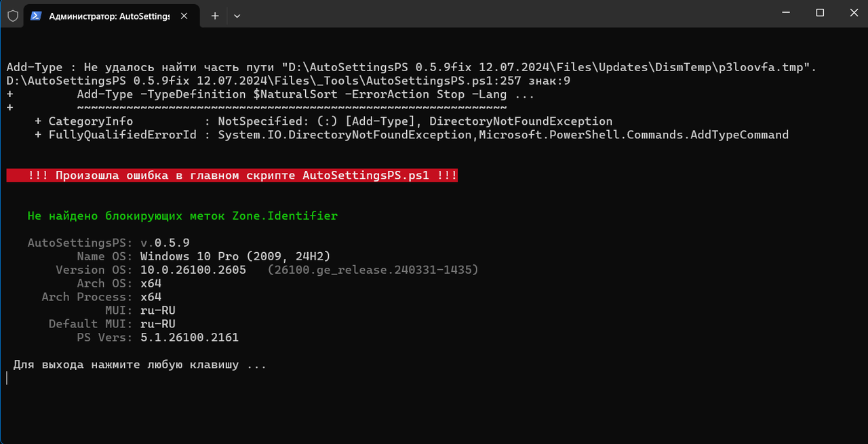This screenshot has width=868, height=444.
Task: Click the Add-Type error path line
Action: coord(412,67)
